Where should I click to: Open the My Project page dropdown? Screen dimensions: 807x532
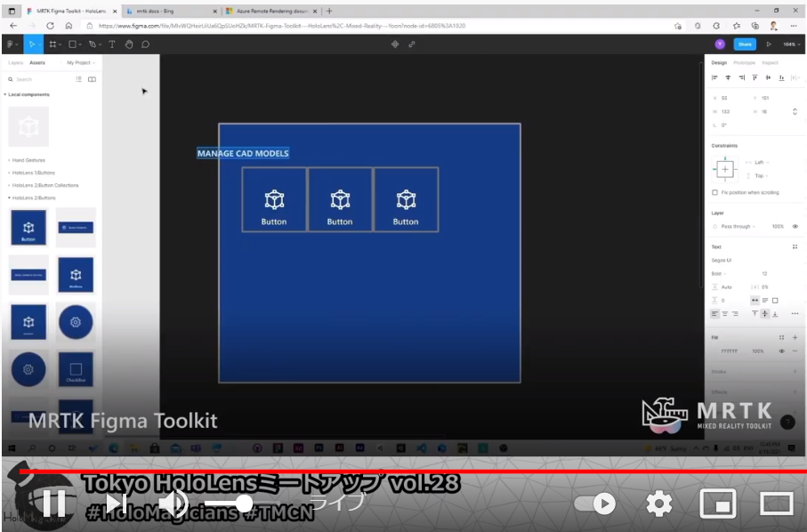click(81, 63)
